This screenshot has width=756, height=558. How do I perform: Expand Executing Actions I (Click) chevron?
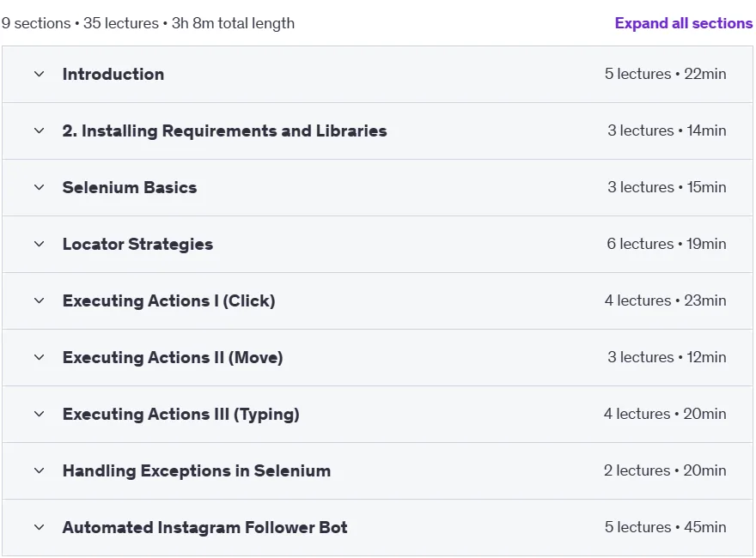pos(39,300)
